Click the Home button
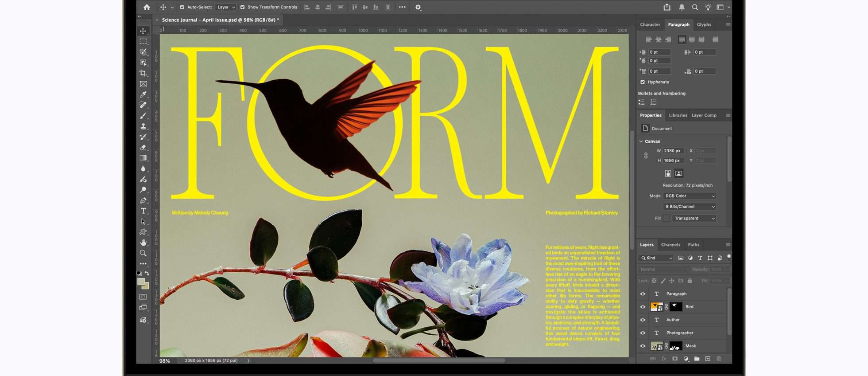The image size is (868, 376). 147,7
